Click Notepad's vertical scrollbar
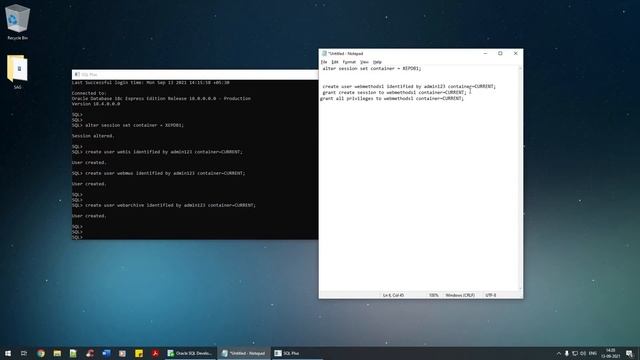This screenshot has height=360, width=640. pyautogui.click(x=520, y=178)
